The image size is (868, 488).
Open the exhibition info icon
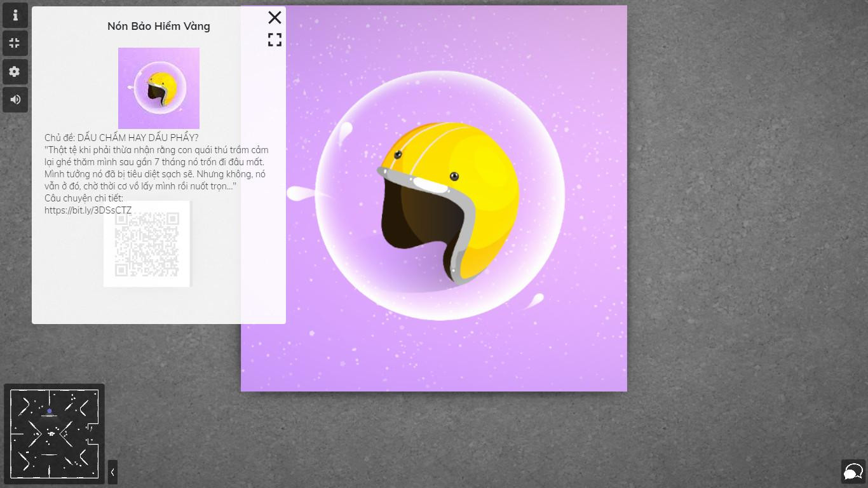[15, 15]
